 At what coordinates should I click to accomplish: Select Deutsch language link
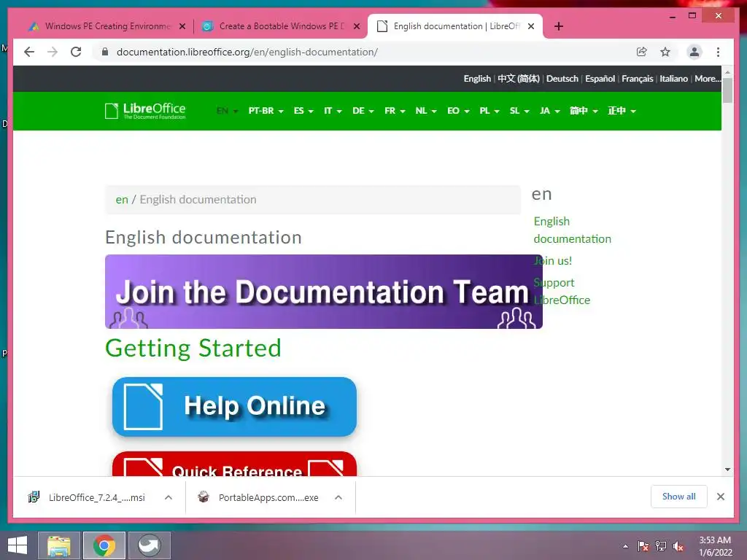click(562, 79)
